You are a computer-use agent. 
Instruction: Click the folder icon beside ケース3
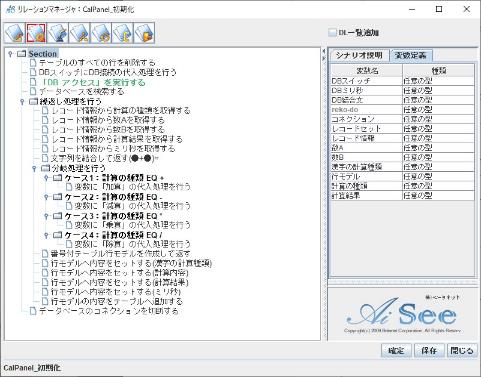pos(57,216)
